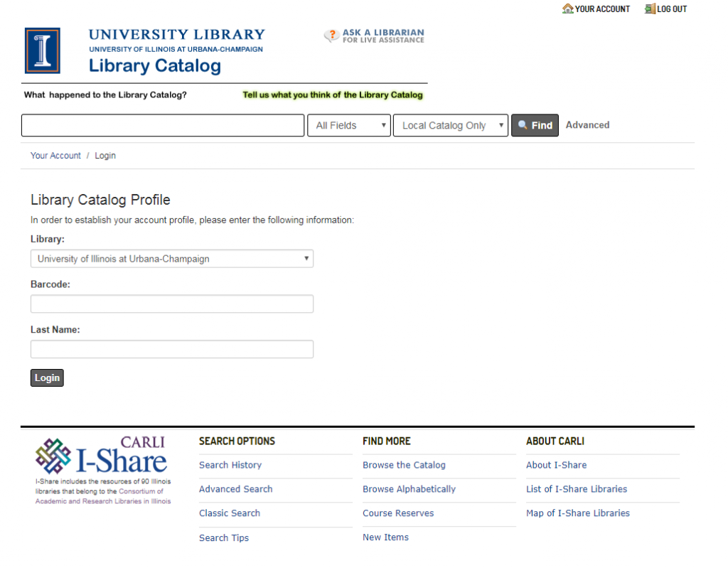Open the Advanced search link
This screenshot has width=728, height=568.
[x=587, y=125]
